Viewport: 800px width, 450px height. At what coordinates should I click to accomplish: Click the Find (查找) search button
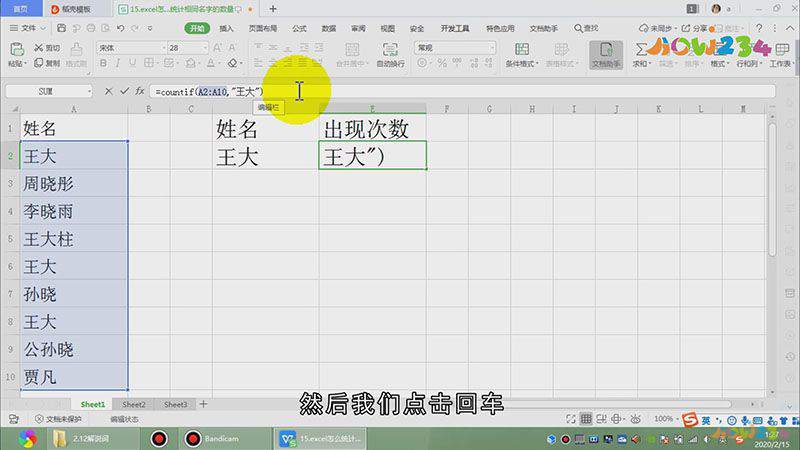[586, 28]
